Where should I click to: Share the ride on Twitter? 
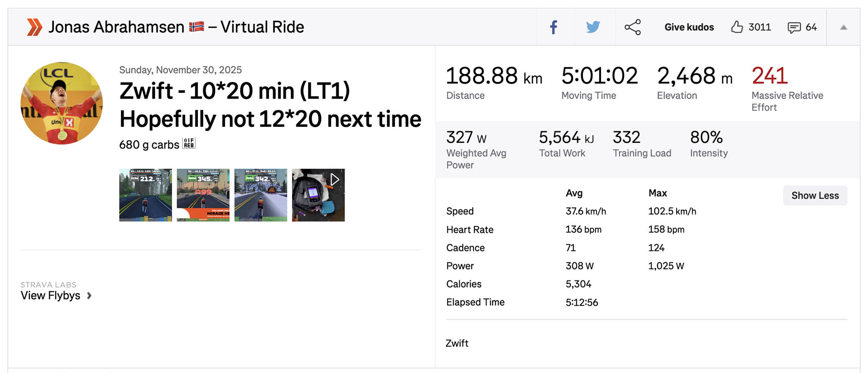[x=593, y=27]
